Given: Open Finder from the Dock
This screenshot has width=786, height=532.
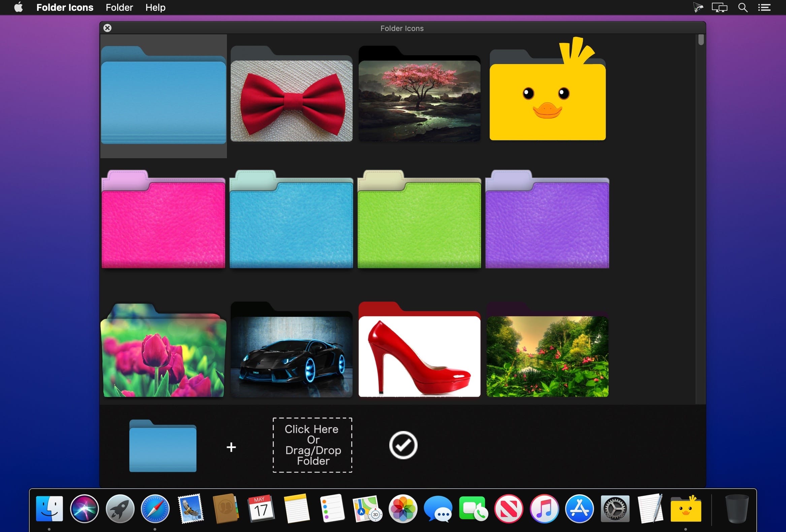Looking at the screenshot, I should (x=50, y=509).
